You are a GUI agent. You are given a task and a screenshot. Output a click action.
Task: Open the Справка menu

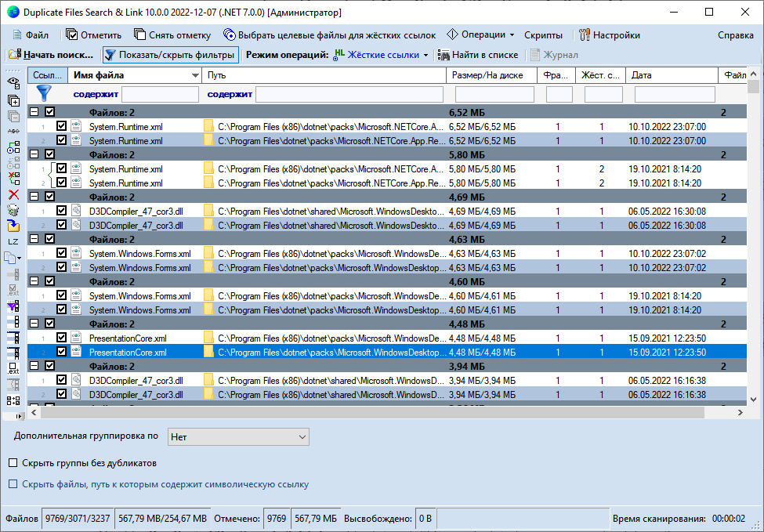[735, 34]
